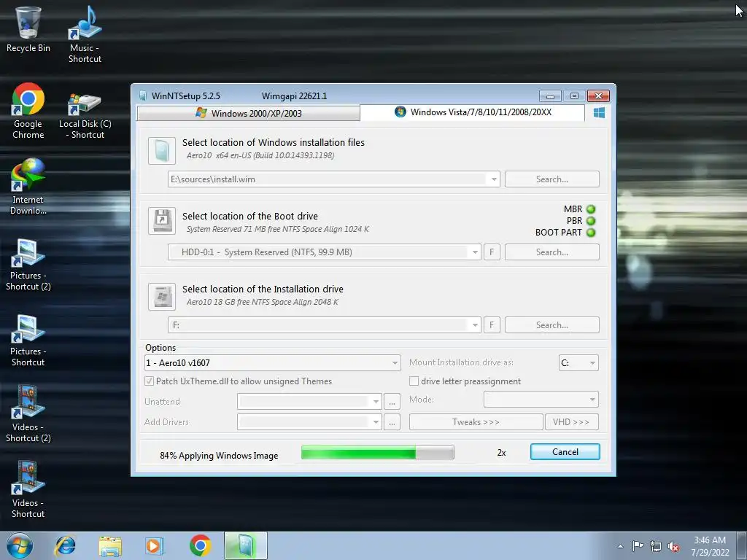Open the Music Shortcut desktop icon
This screenshot has height=560, width=747.
tap(85, 34)
